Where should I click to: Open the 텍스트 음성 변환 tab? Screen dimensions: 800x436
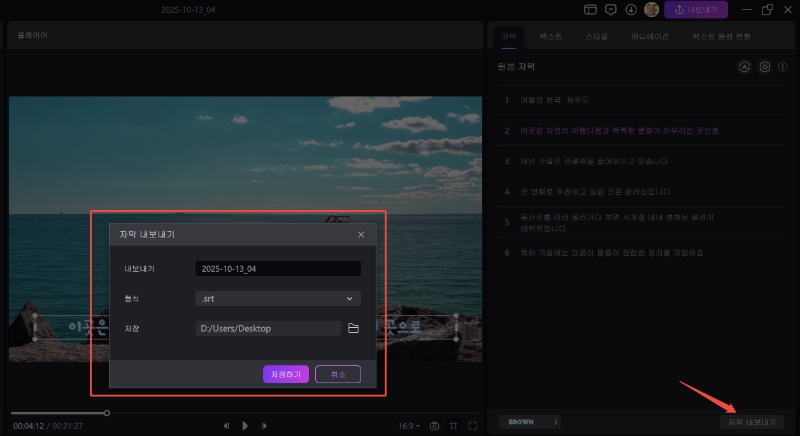[721, 37]
